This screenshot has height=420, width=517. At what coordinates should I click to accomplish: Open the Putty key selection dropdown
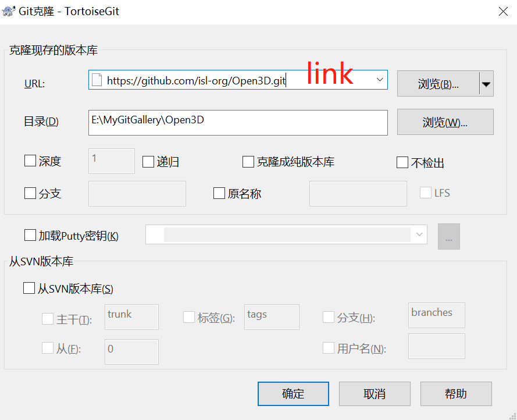tap(419, 234)
